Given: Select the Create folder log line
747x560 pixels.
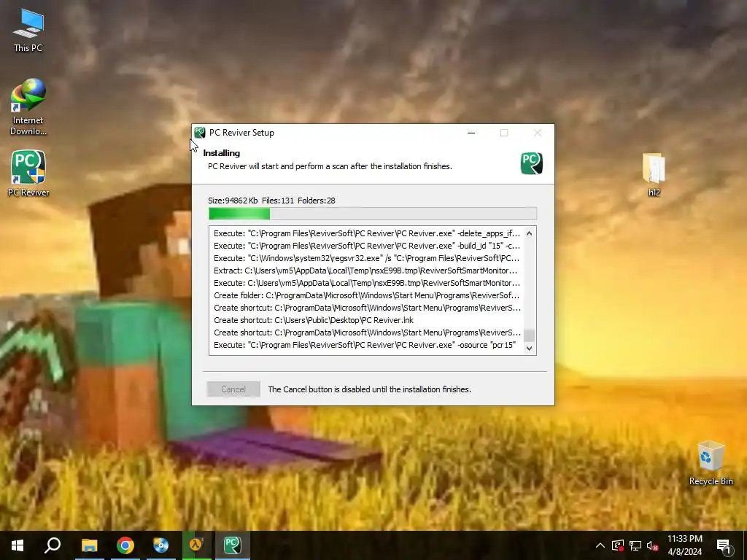Looking at the screenshot, I should pos(367,295).
